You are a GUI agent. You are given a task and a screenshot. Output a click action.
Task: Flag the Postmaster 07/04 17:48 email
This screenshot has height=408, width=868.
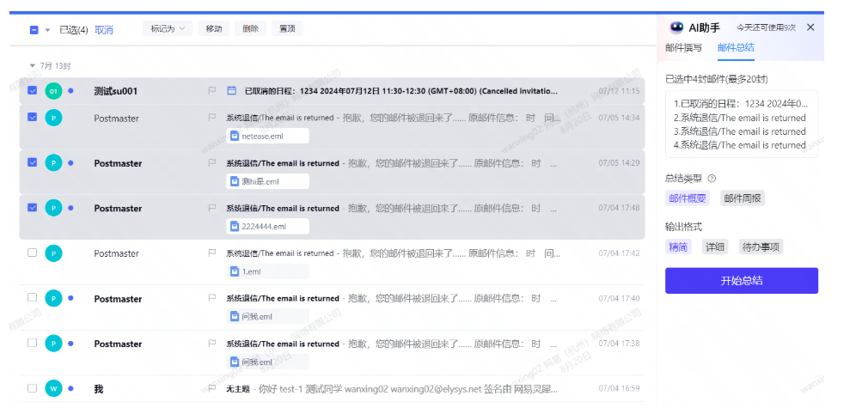pos(212,208)
